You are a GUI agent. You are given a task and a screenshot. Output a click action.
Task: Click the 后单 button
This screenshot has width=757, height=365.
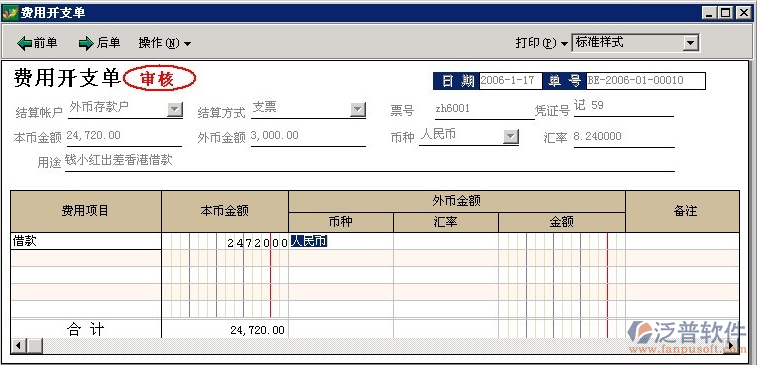(x=99, y=43)
